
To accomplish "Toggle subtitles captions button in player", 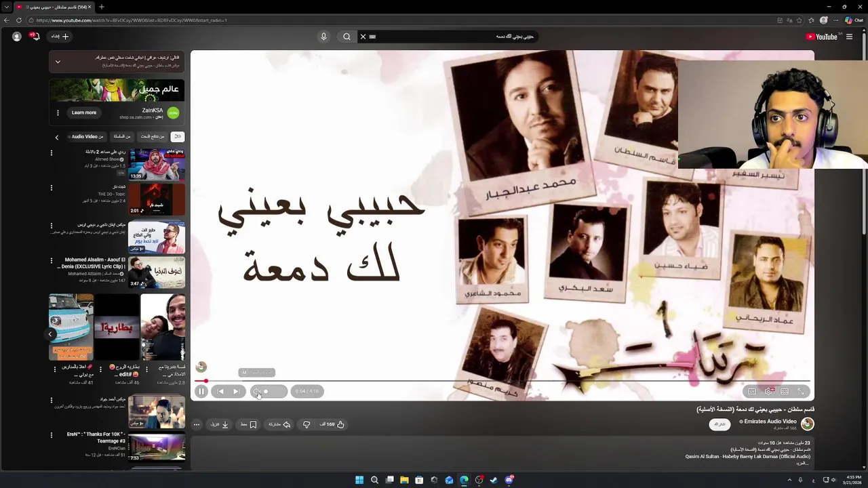I will pos(752,391).
